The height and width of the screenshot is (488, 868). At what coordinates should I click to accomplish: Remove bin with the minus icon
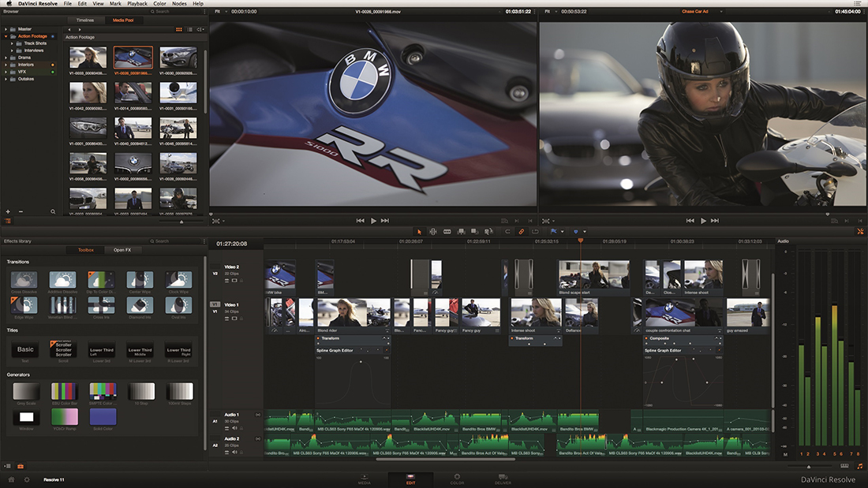coord(21,211)
